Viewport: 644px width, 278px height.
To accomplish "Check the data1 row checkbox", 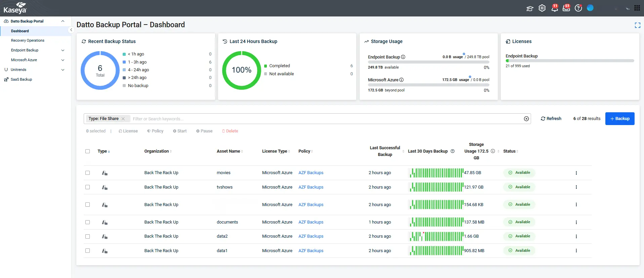I will click(x=88, y=251).
